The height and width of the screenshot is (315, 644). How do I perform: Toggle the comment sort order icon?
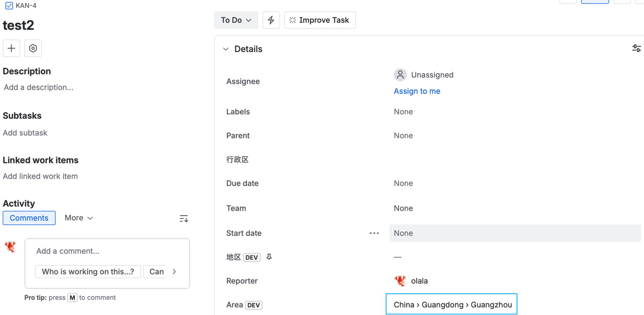[184, 219]
